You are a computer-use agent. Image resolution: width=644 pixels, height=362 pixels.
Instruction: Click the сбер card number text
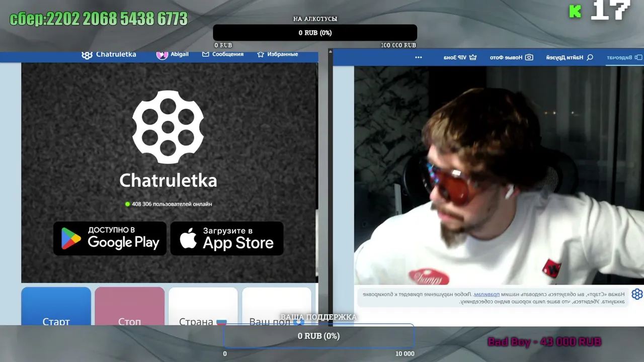tap(99, 19)
